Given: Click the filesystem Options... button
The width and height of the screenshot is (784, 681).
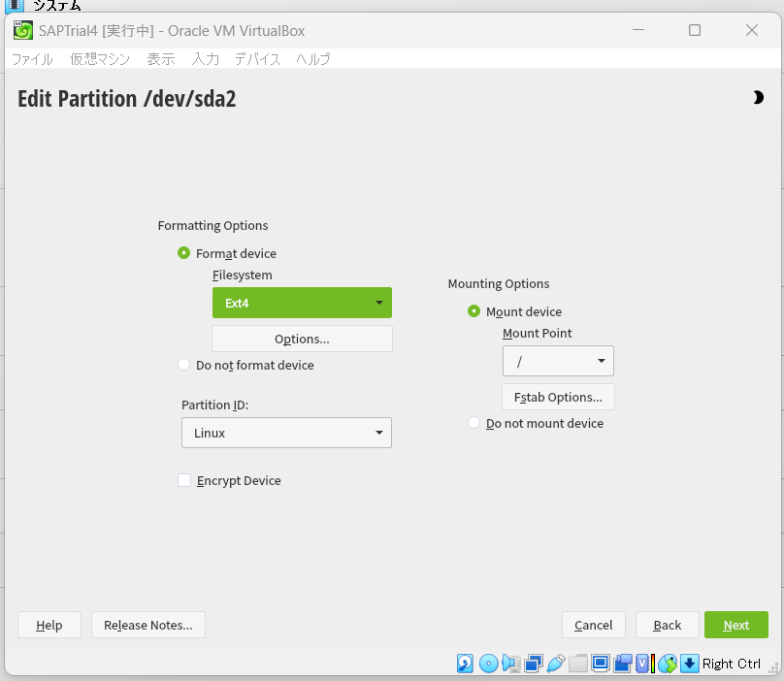Looking at the screenshot, I should [302, 339].
